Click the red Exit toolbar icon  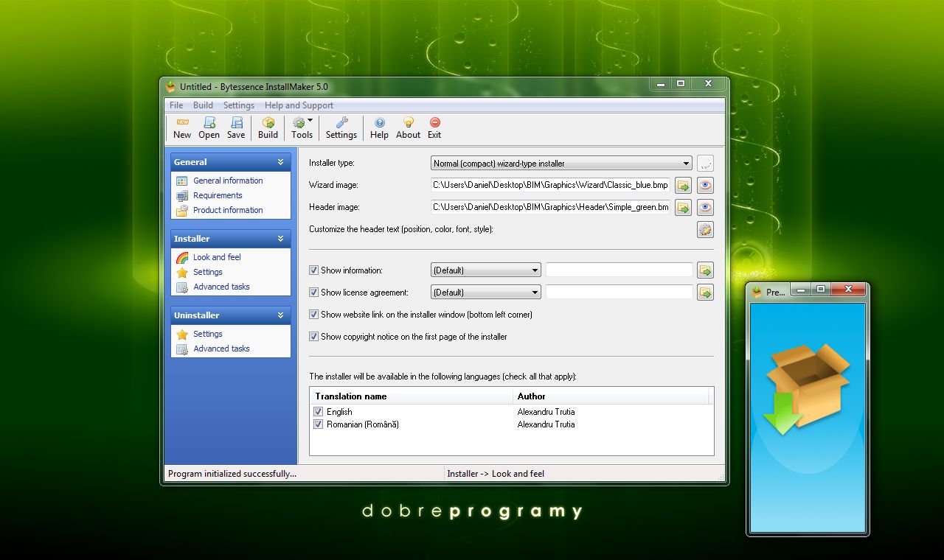coord(434,122)
